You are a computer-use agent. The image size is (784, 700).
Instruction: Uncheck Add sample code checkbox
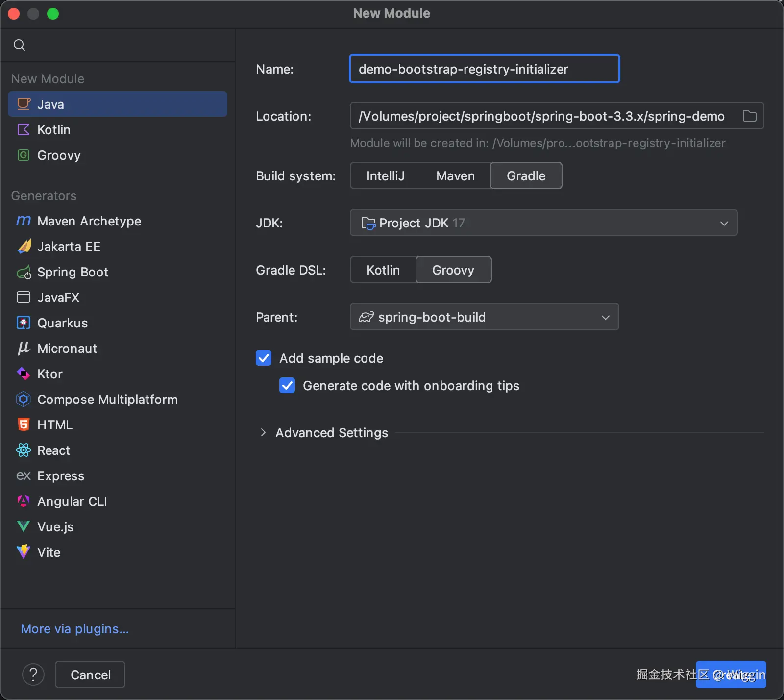[x=264, y=358]
